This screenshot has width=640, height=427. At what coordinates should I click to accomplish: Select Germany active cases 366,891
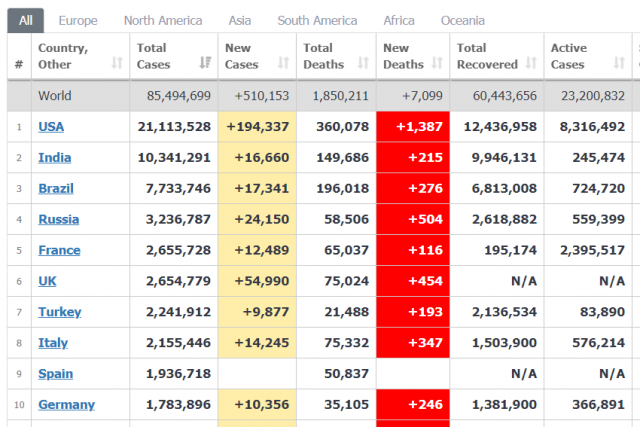click(598, 405)
